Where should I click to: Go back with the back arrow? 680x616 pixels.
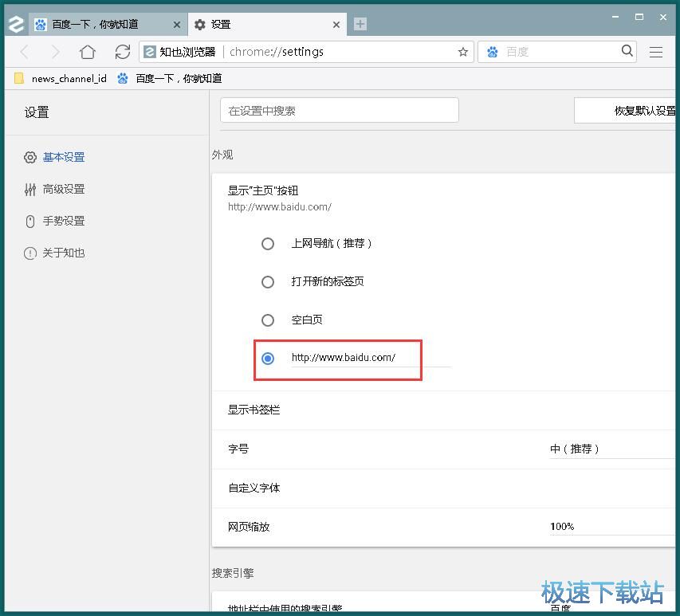click(25, 52)
